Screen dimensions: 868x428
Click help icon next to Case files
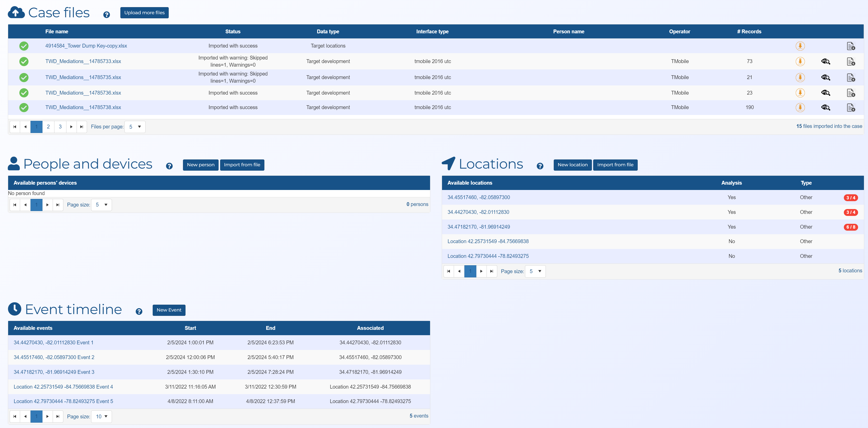click(x=106, y=15)
